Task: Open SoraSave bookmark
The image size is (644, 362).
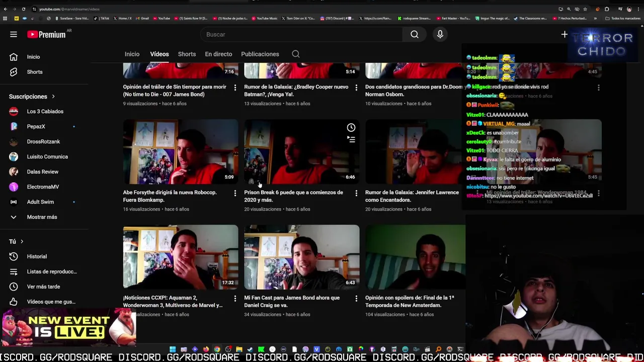Action: coord(73,19)
